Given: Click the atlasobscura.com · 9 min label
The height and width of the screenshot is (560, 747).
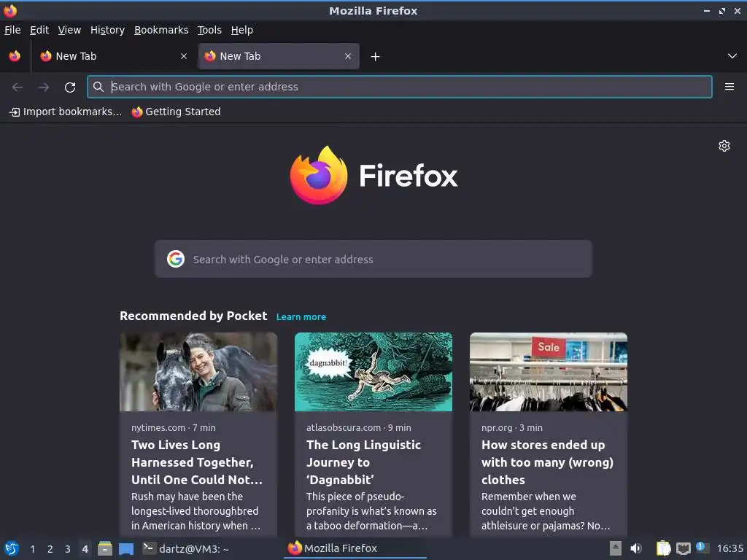Looking at the screenshot, I should coord(359,427).
